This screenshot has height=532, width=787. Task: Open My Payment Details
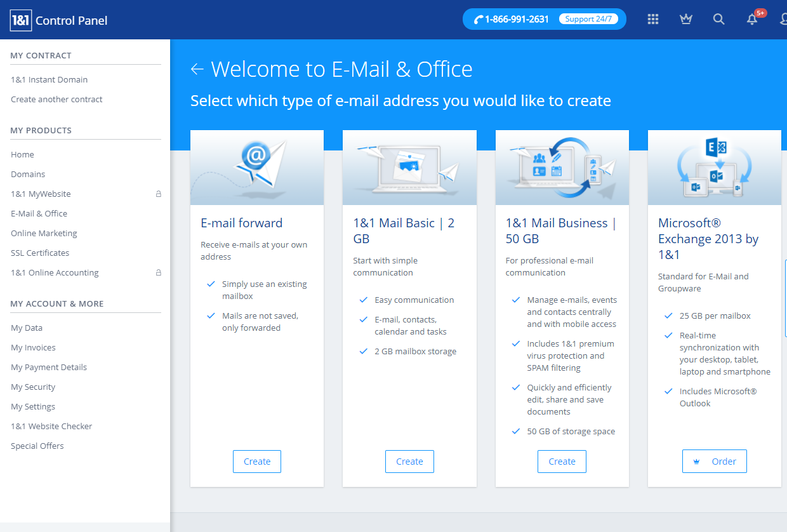pos(49,368)
